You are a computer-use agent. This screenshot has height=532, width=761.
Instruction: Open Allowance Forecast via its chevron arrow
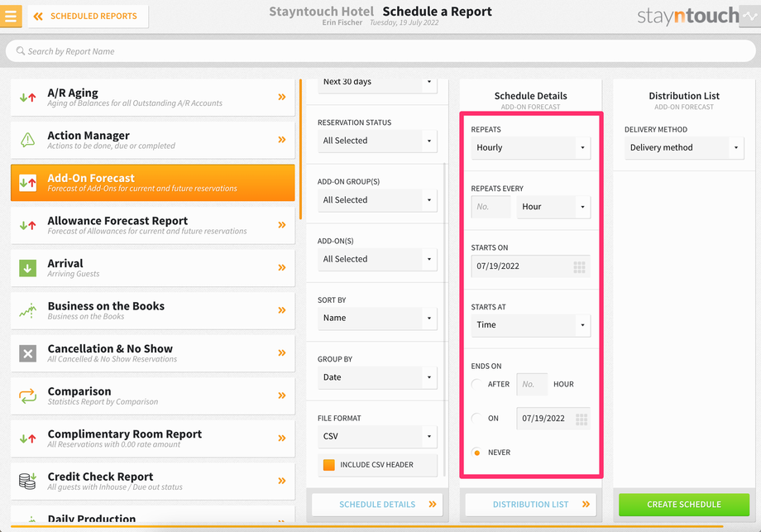[282, 225]
